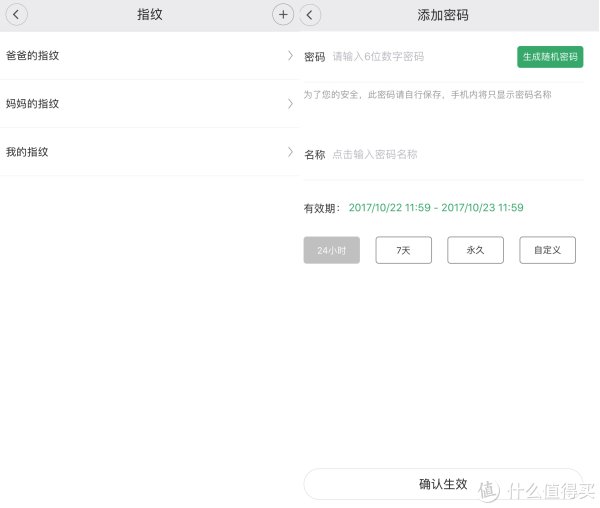Tap back arrow on add password screen
The image size is (600, 508).
311,15
